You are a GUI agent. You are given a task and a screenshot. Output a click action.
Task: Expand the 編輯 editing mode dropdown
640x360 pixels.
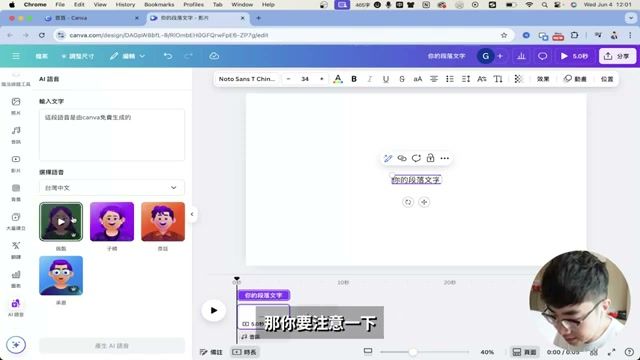point(127,56)
